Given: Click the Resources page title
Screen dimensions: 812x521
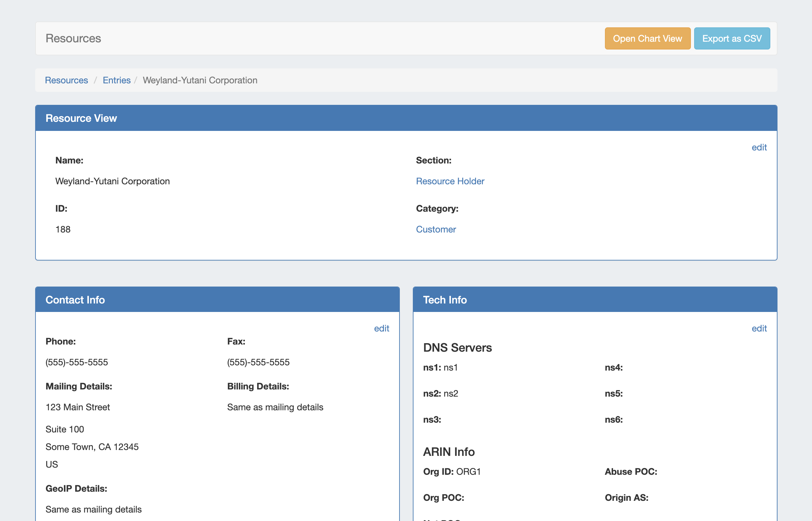Looking at the screenshot, I should point(73,38).
